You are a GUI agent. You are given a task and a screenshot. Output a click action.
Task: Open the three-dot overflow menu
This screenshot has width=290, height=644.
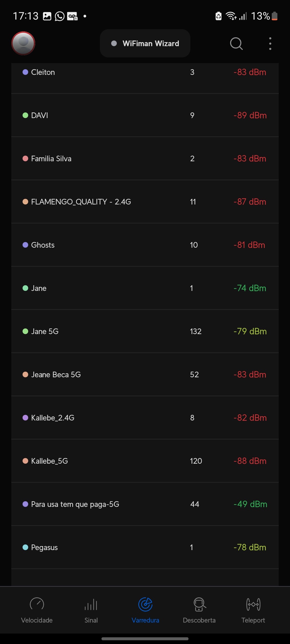click(270, 43)
